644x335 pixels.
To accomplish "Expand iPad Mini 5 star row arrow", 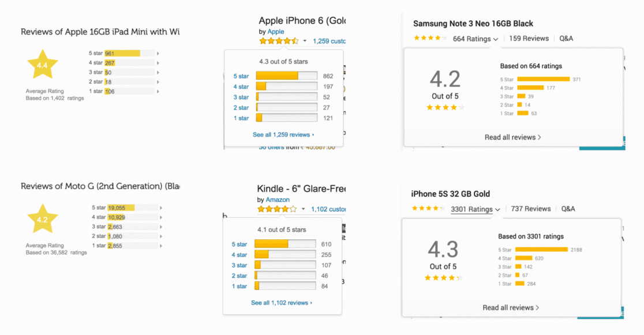I will tap(158, 54).
